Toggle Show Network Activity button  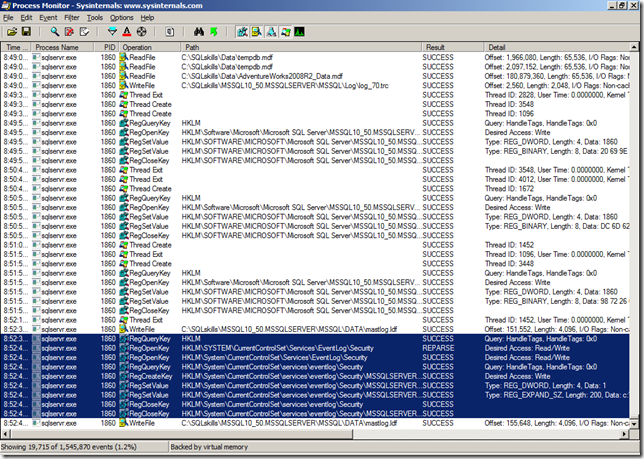[x=271, y=32]
